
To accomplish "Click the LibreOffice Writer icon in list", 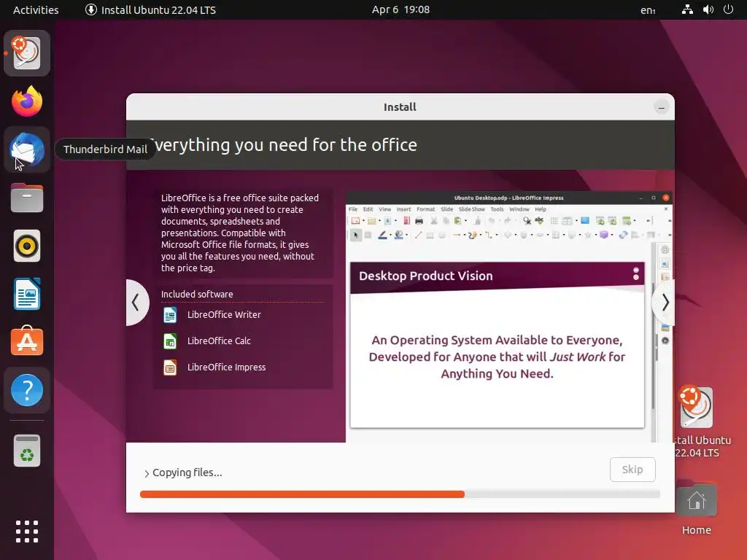I will 170,315.
